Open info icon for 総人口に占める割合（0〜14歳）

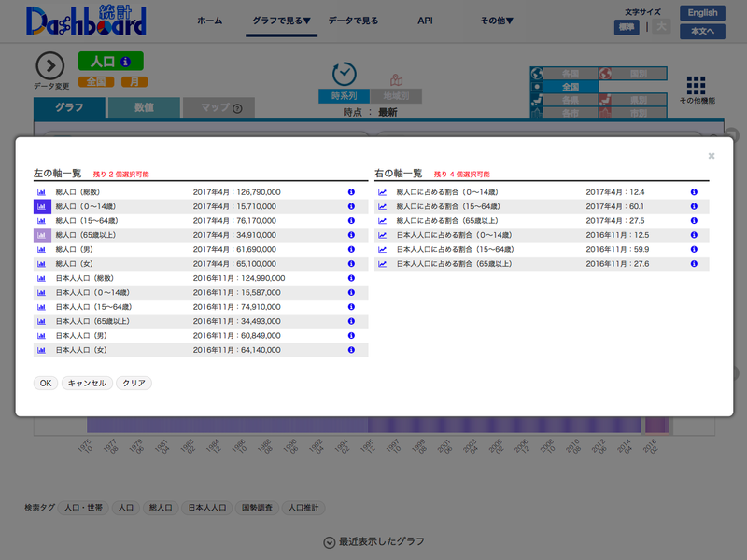point(694,192)
